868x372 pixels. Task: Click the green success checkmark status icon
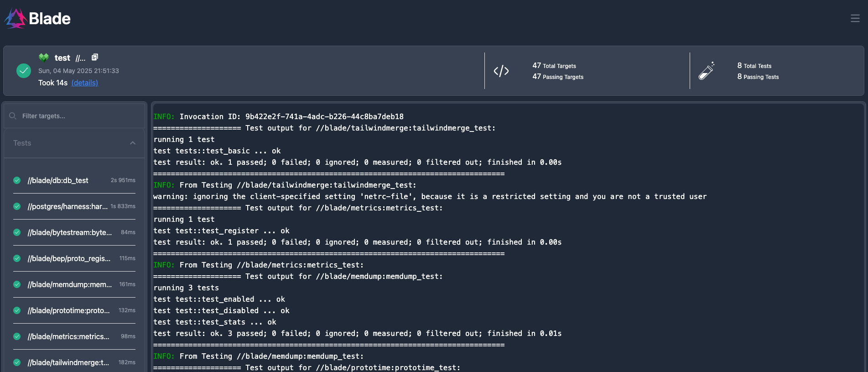(24, 71)
